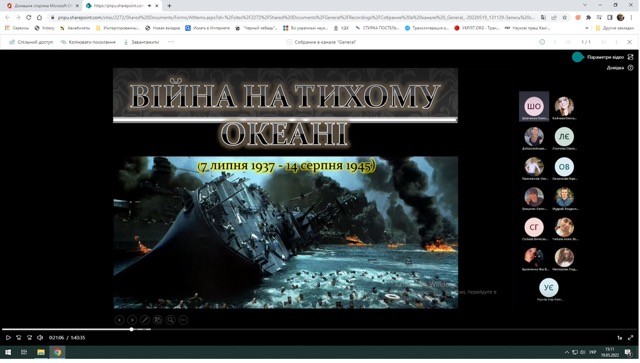Select the pen annotation tool under slide
The height and width of the screenshot is (363, 640).
[145, 320]
